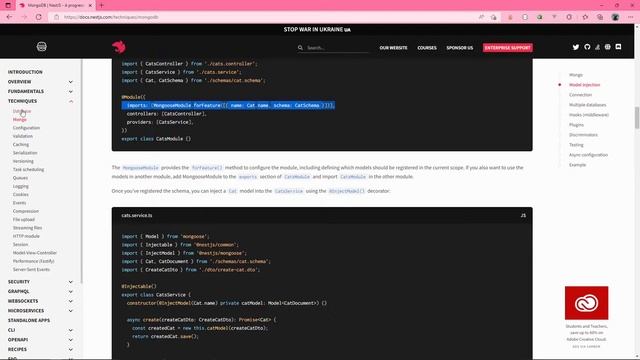
Task: Expand the Overview section chevron
Action: coord(71,82)
